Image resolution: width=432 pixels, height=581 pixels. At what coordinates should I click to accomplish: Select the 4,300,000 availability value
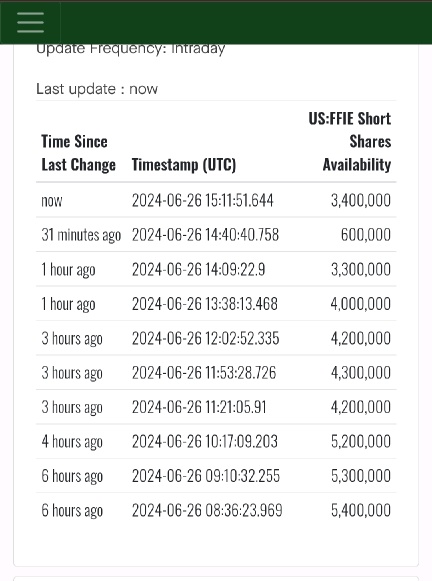pyautogui.click(x=360, y=373)
